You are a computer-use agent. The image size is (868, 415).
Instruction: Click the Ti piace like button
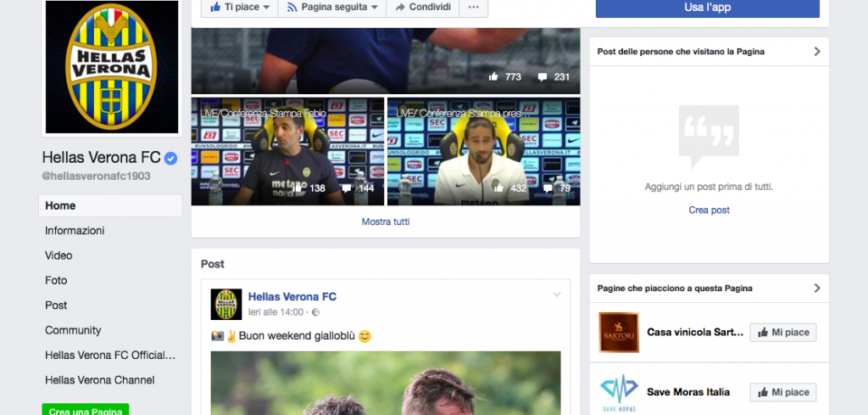[x=240, y=7]
